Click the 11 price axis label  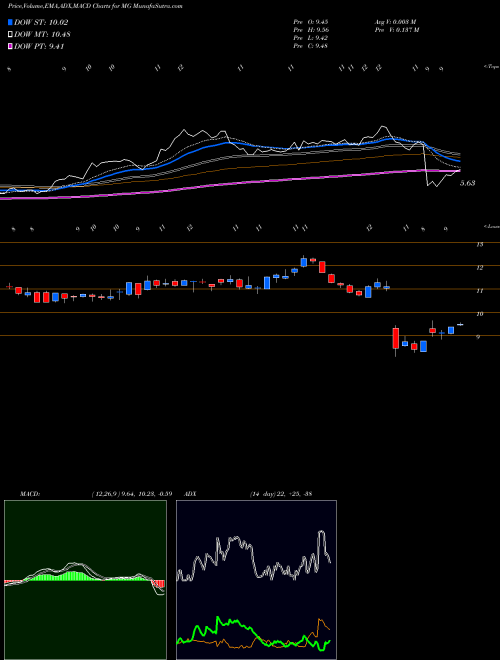point(480,290)
